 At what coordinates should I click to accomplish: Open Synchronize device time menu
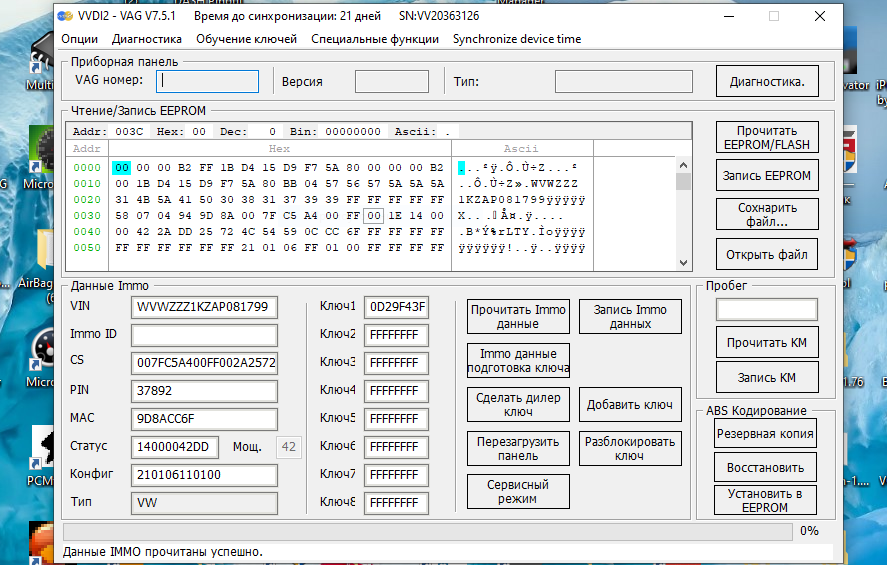[516, 39]
